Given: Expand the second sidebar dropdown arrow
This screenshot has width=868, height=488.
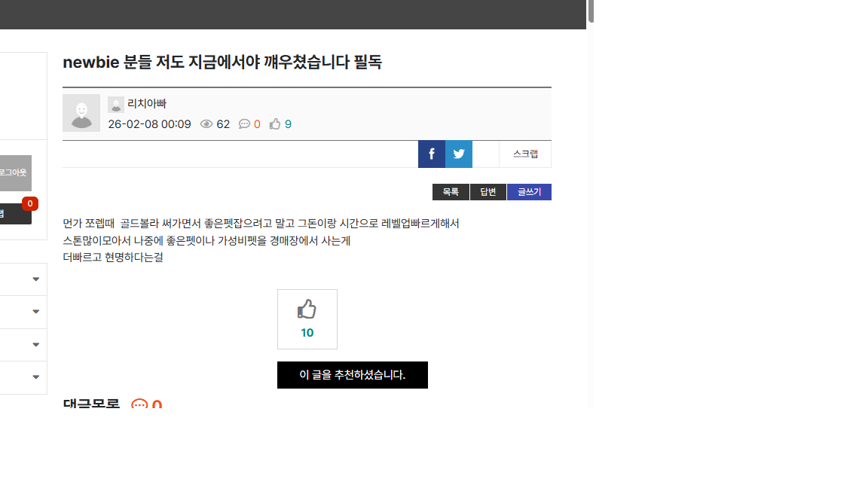Looking at the screenshot, I should click(x=35, y=312).
